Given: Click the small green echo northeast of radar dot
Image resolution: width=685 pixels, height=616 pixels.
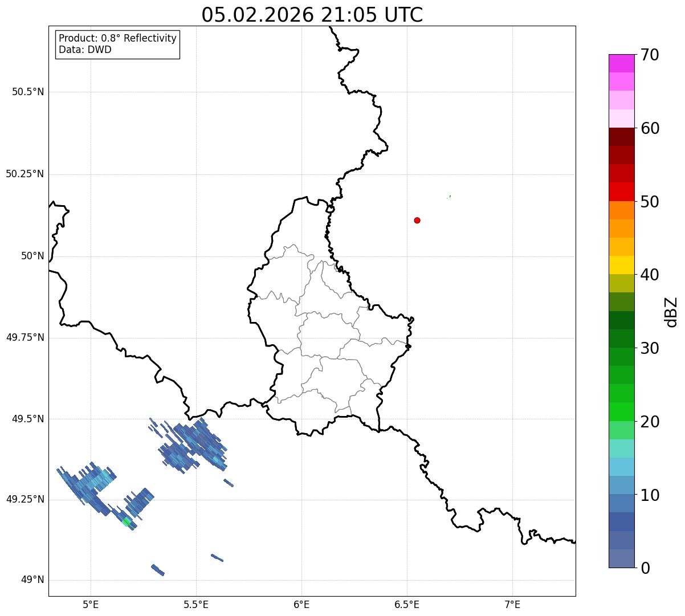Looking at the screenshot, I should [449, 197].
